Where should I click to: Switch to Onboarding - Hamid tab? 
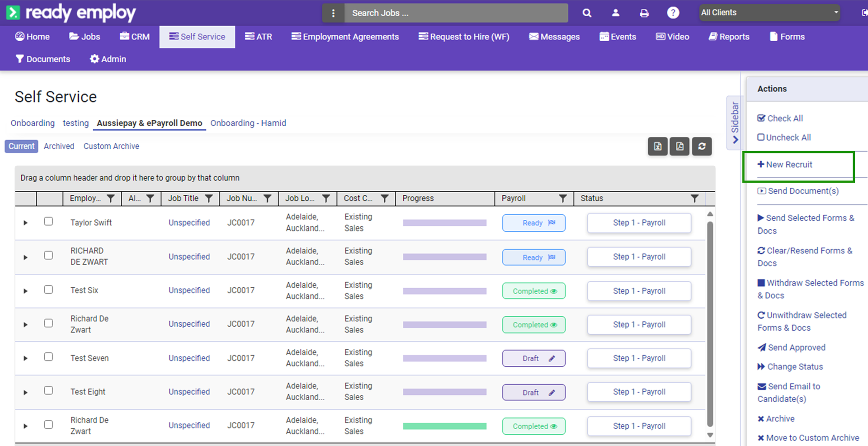point(248,123)
